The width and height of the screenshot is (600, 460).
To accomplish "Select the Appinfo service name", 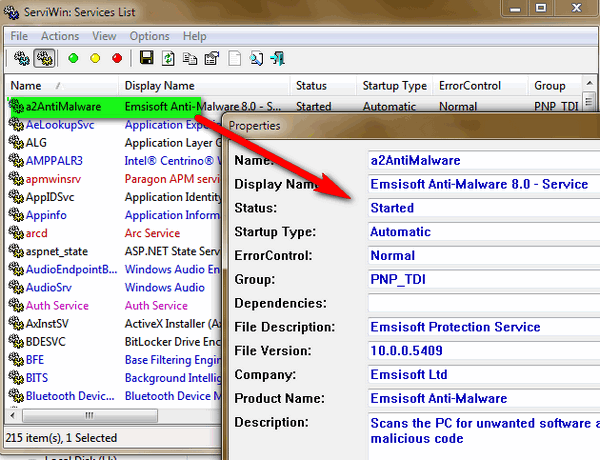I will tap(46, 215).
